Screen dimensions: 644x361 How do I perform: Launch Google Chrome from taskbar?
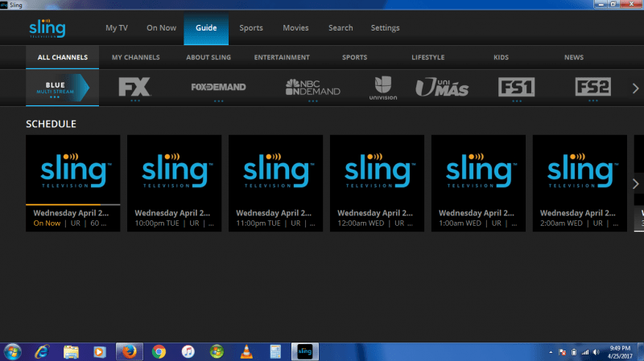[x=159, y=351]
